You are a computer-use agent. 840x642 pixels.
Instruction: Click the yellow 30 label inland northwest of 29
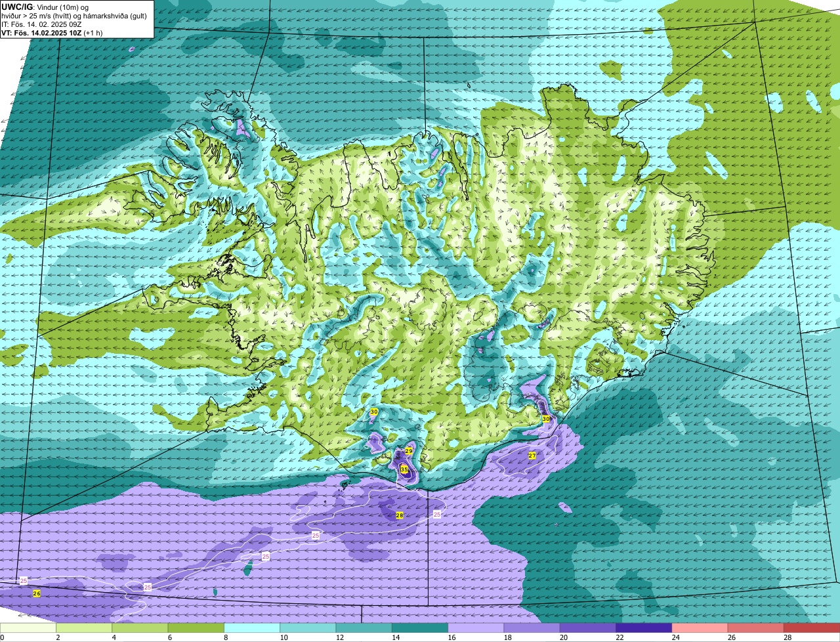coord(374,412)
